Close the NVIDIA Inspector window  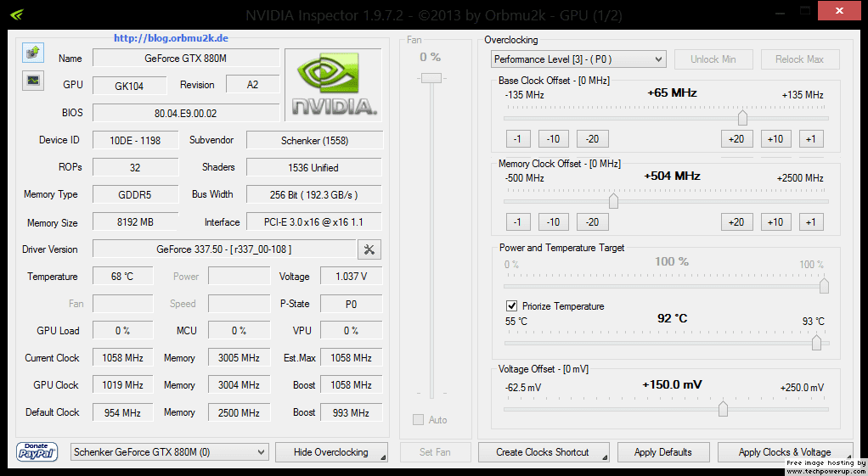841,11
